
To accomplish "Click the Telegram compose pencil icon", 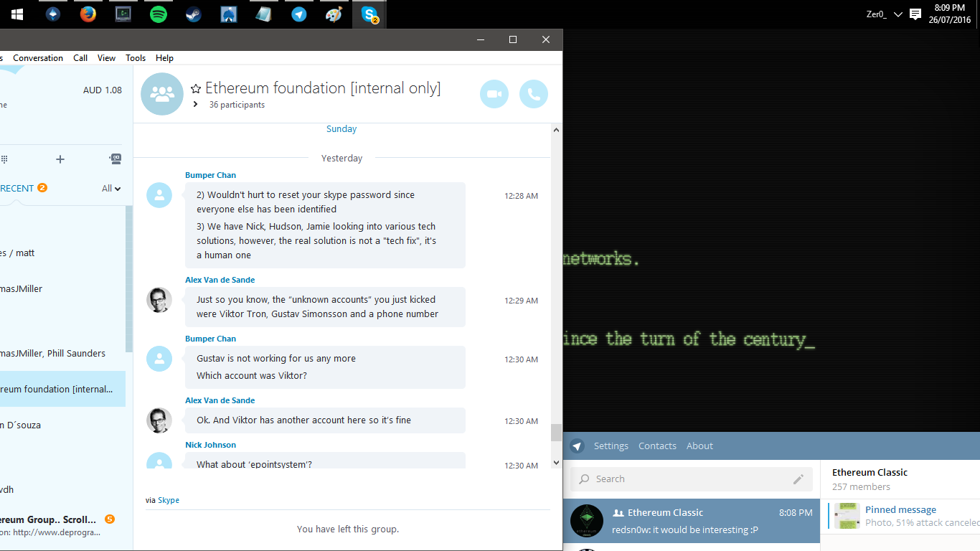I will point(798,479).
